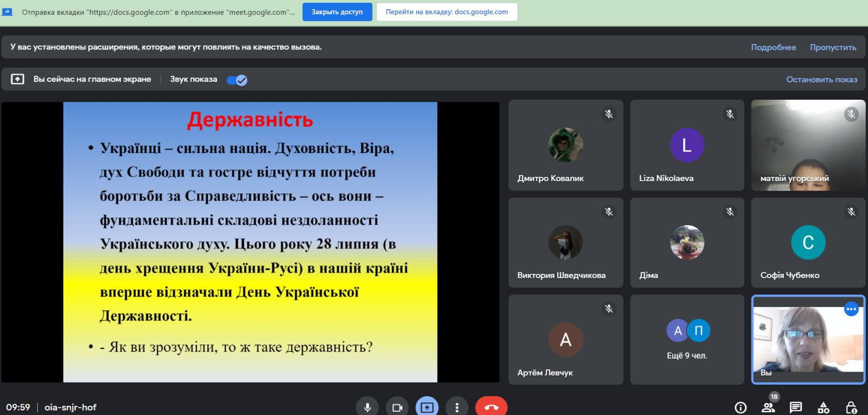The image size is (868, 415).
Task: Open host controls lock icon
Action: (x=851, y=407)
